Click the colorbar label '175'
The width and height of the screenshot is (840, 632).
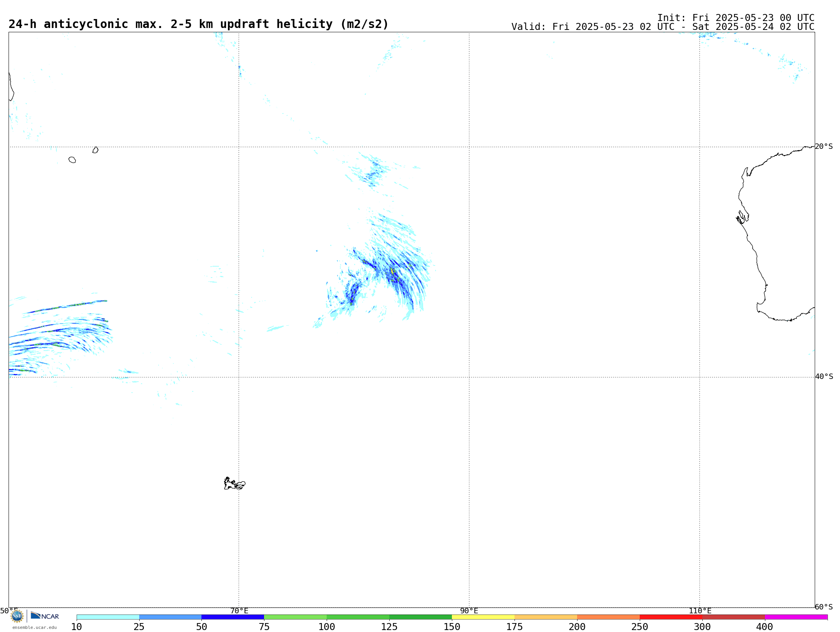514,627
